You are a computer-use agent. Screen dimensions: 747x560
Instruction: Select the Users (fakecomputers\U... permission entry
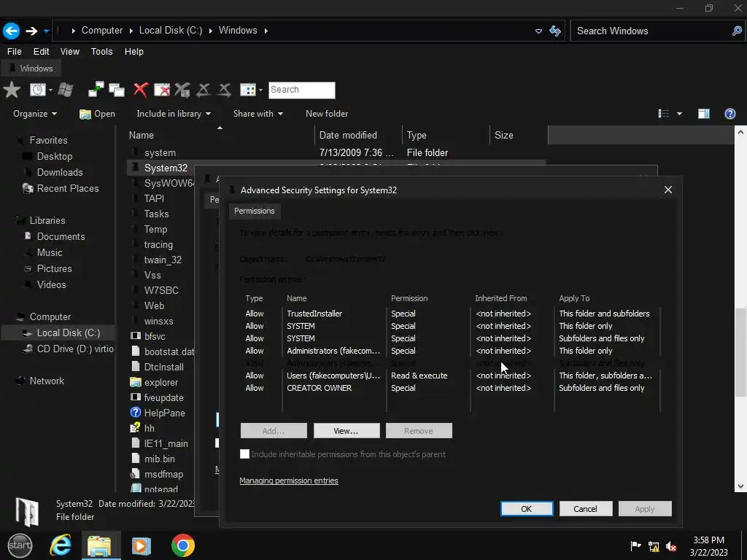click(450, 376)
